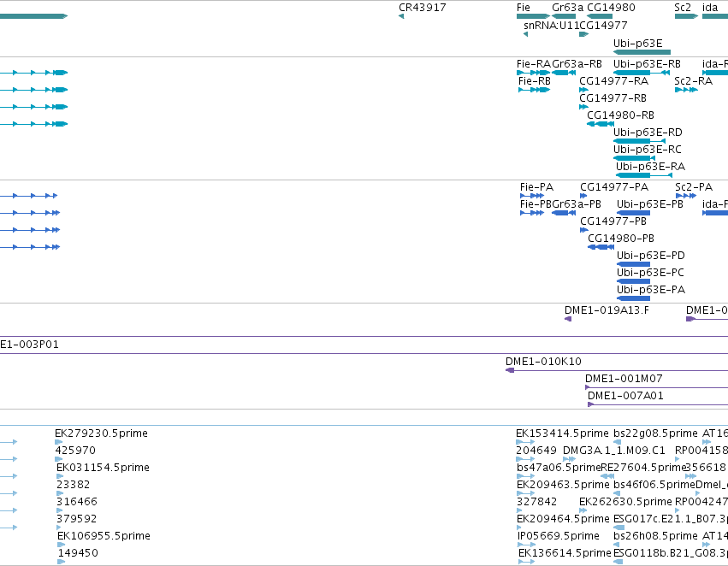Select the DME1-010K10 clone label
This screenshot has height=566, width=728.
pyautogui.click(x=544, y=362)
